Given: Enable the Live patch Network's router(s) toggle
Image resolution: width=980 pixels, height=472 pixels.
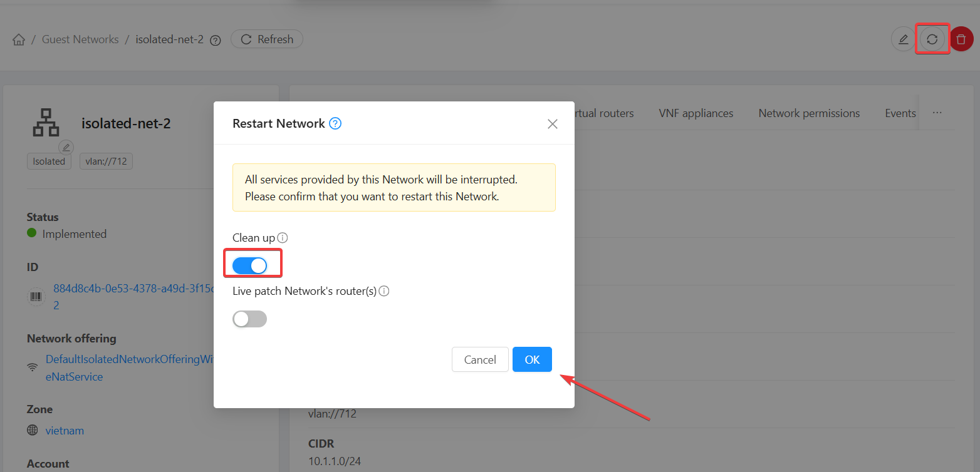Looking at the screenshot, I should [x=249, y=319].
